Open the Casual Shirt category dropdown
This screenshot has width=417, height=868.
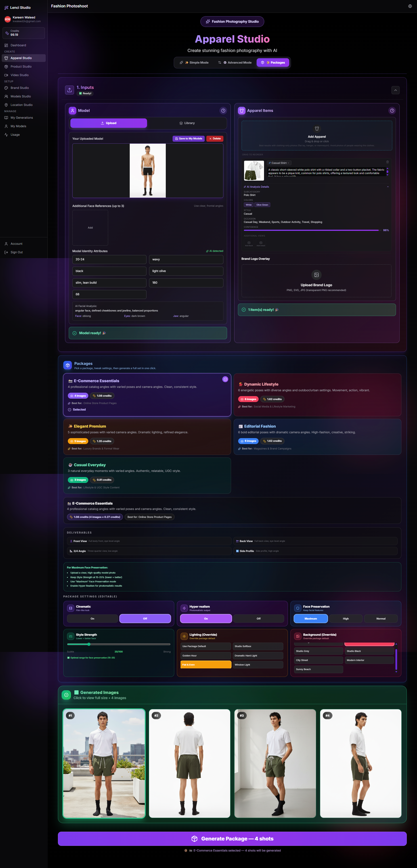point(279,163)
